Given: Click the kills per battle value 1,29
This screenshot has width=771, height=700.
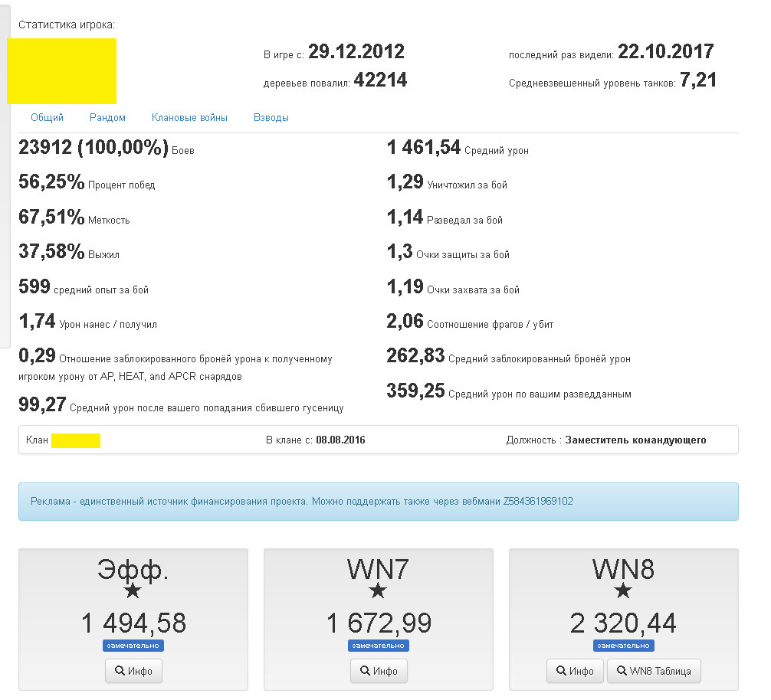Looking at the screenshot, I should point(405,182).
